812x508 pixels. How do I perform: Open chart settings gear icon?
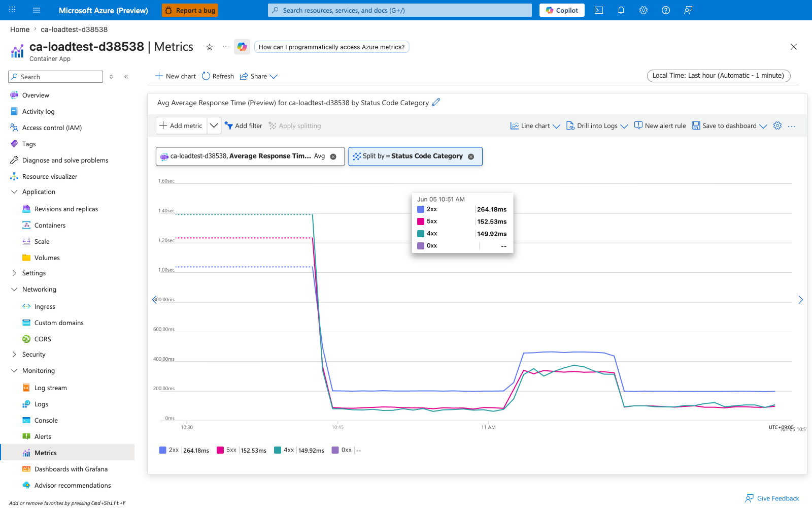(x=777, y=125)
